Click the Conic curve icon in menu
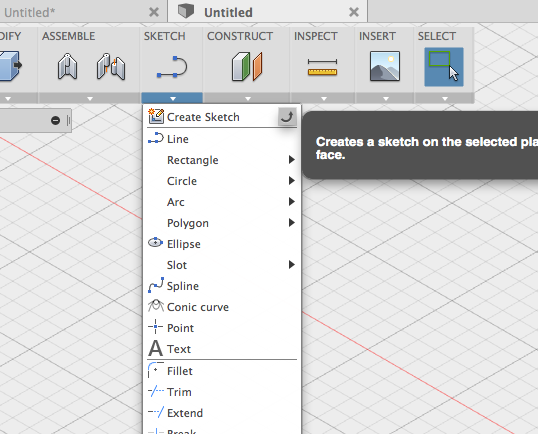The width and height of the screenshot is (538, 434). pos(156,306)
